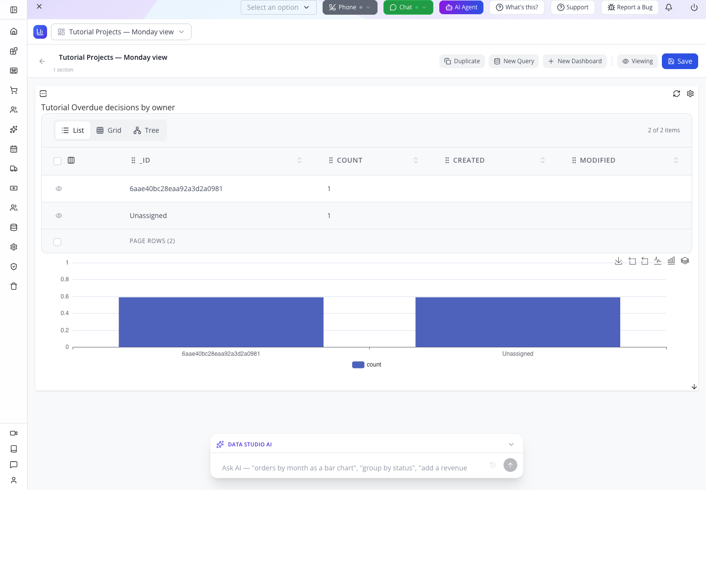The image size is (706, 588).
Task: Toggle eye icon for 6aae40bc28eaa92a3d2a0981 row
Action: click(x=59, y=189)
